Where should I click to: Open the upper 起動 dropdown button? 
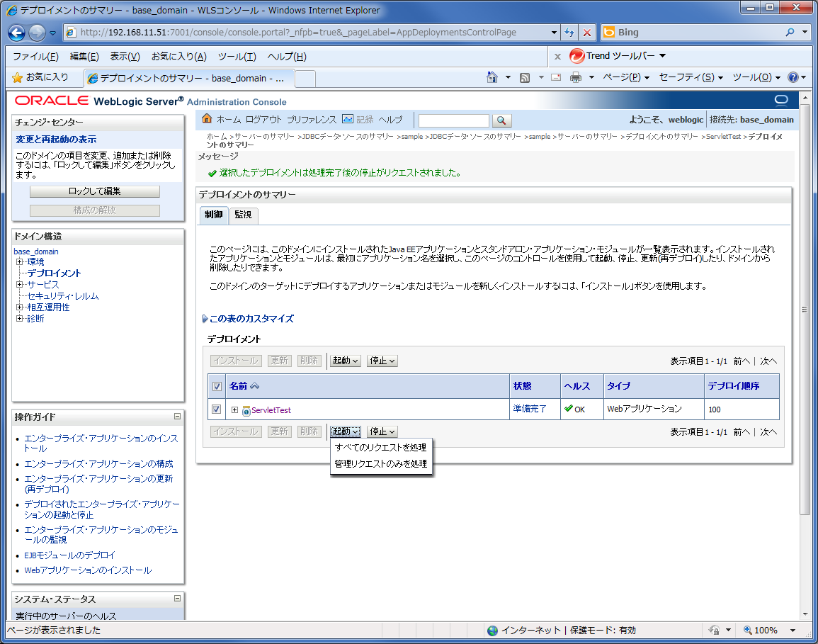(x=346, y=361)
